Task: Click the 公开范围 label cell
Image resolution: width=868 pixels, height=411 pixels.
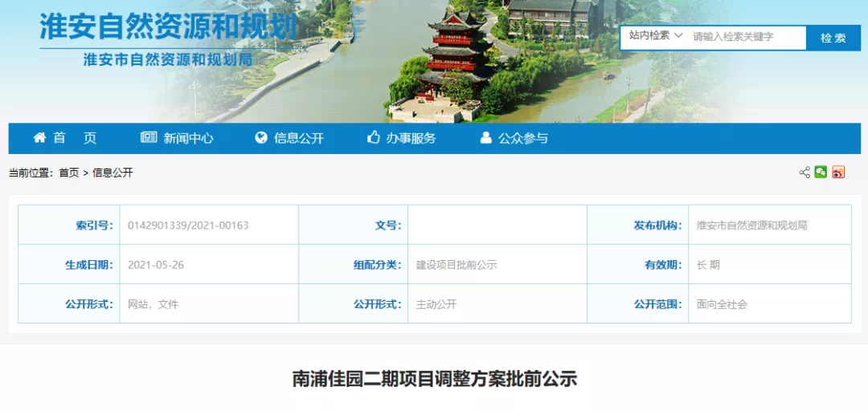Action: coord(637,303)
